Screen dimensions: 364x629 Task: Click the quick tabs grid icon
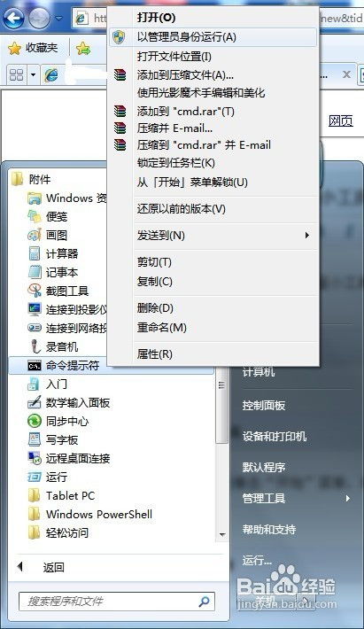17,74
